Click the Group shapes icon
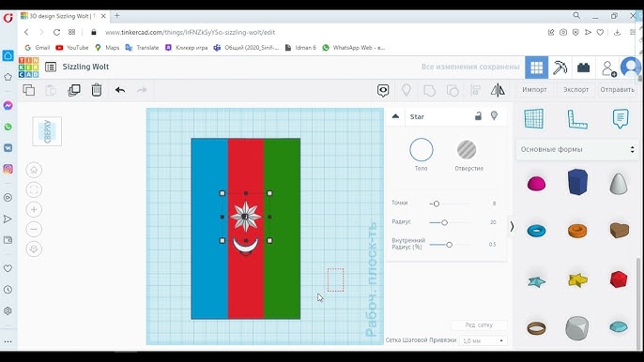Image resolution: width=644 pixels, height=362 pixels. click(x=429, y=90)
